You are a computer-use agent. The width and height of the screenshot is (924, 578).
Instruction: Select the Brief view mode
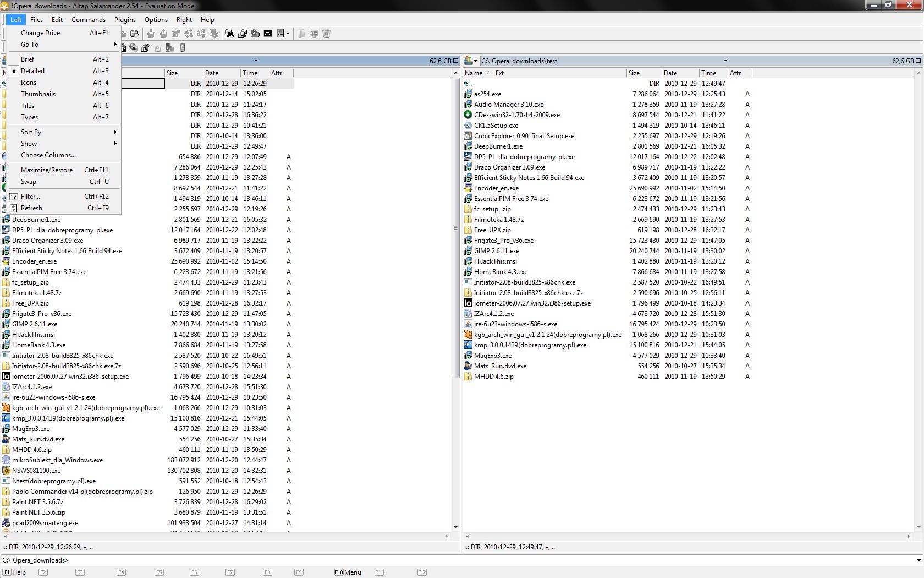[x=65, y=59]
